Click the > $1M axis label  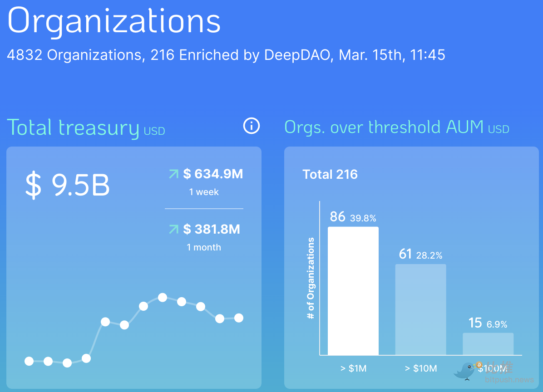click(353, 368)
